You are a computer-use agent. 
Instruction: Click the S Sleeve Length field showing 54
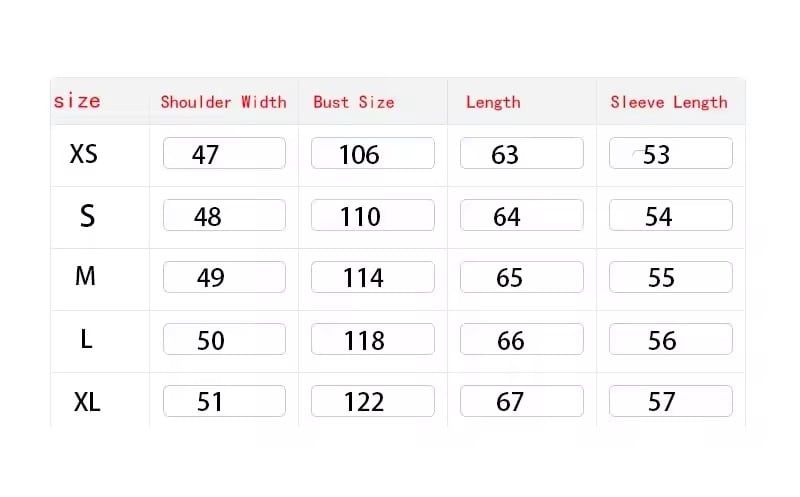coord(670,216)
